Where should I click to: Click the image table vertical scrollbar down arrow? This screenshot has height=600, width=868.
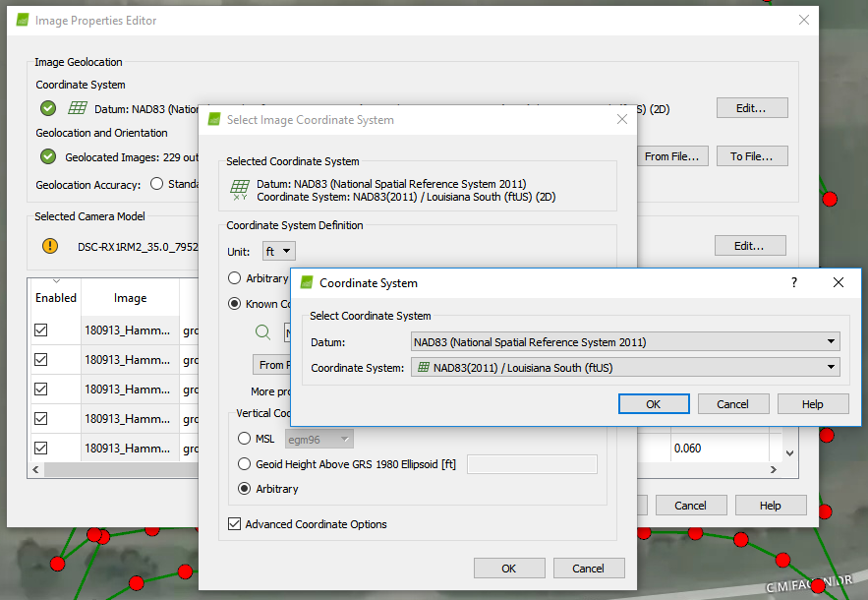coord(787,453)
